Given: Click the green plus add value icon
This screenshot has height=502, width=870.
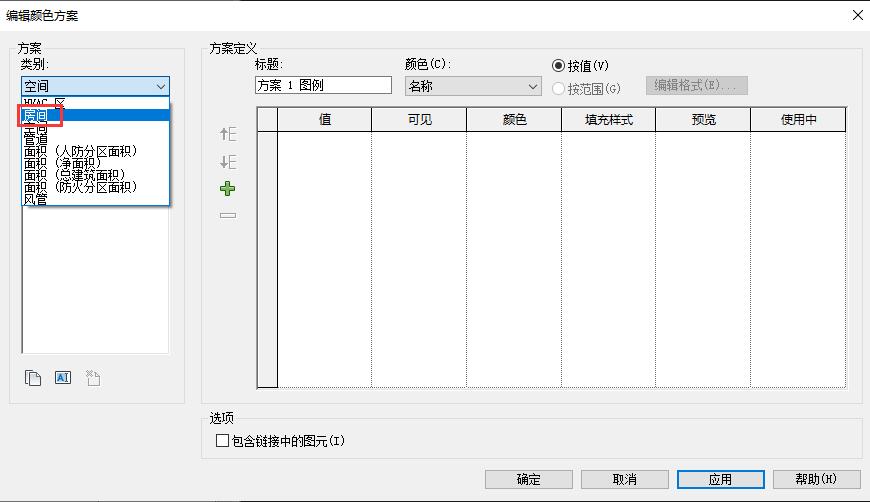Looking at the screenshot, I should 227,189.
